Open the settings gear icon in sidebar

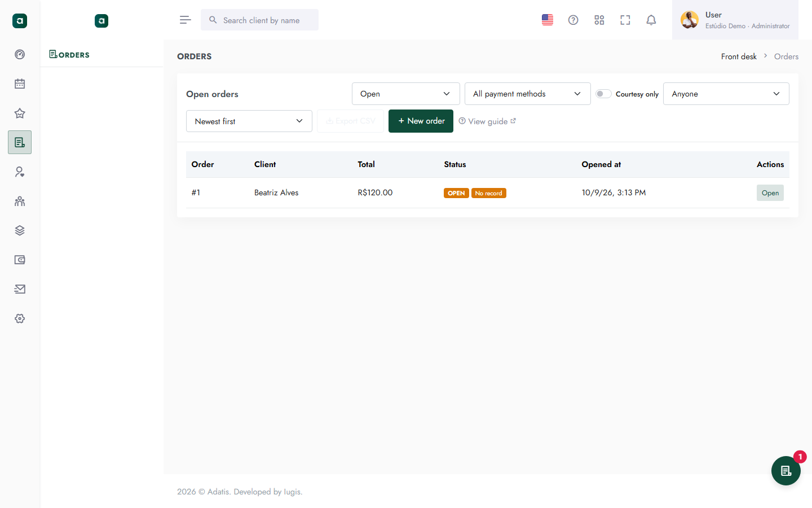[20, 319]
